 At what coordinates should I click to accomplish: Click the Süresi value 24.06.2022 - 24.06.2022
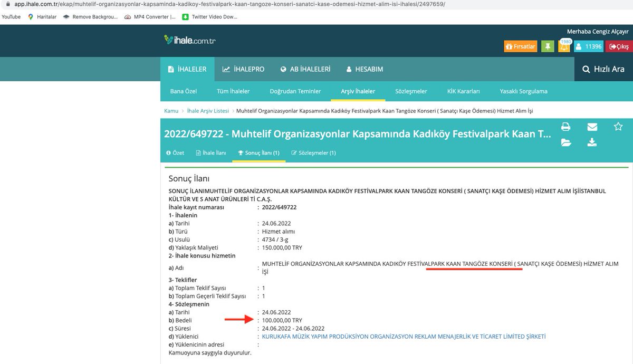tap(293, 328)
